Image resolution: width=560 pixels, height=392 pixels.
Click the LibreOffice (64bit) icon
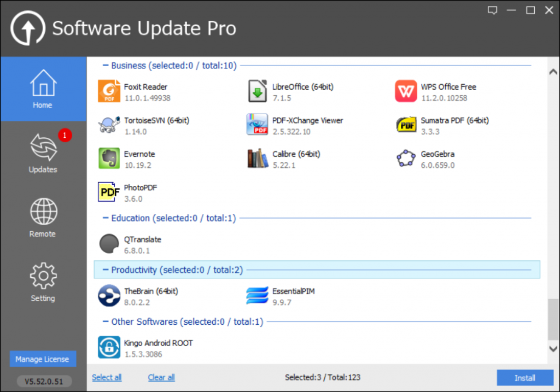coord(257,91)
